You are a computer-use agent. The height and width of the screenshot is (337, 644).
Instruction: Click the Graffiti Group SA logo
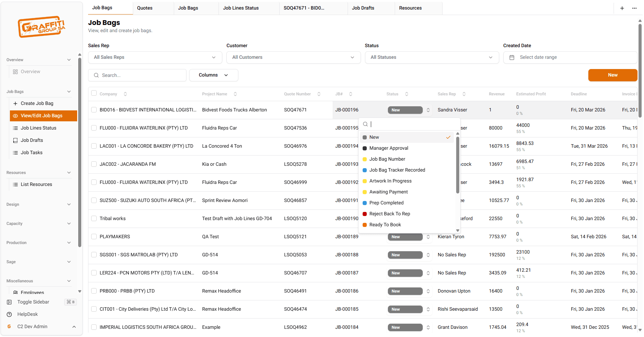click(x=41, y=27)
